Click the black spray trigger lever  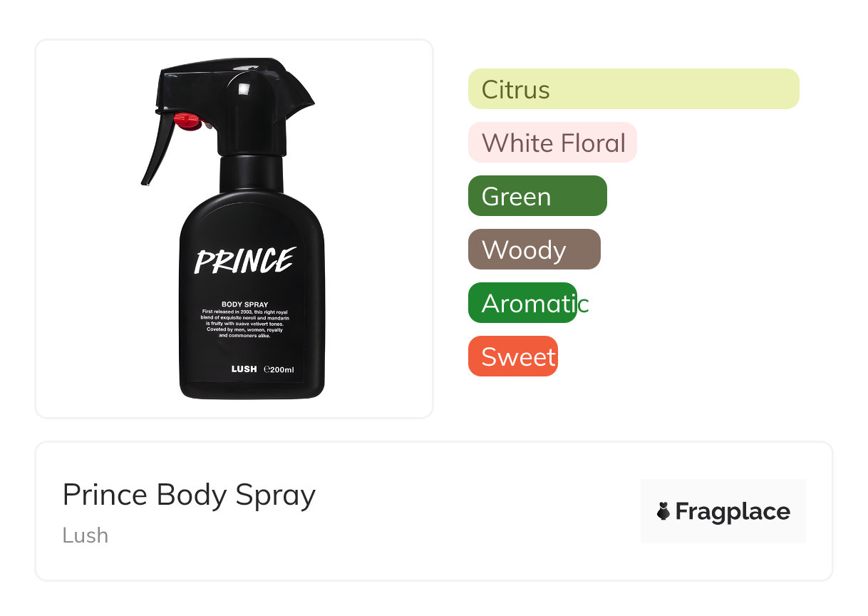click(x=155, y=153)
